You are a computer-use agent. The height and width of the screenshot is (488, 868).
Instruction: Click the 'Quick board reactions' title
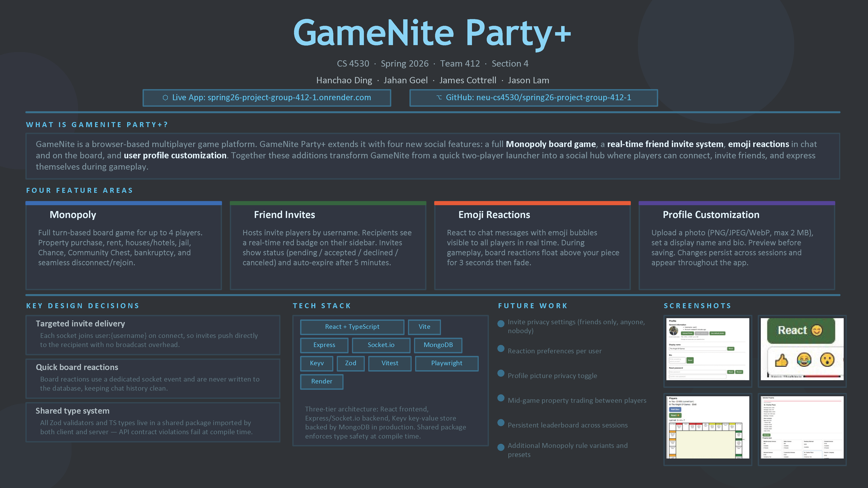pyautogui.click(x=77, y=367)
